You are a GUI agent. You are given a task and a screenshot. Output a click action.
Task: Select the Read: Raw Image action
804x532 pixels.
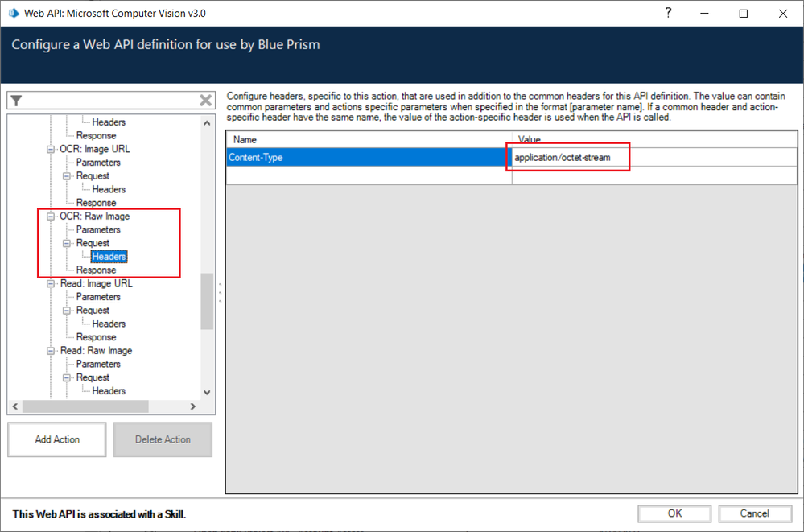pyautogui.click(x=96, y=351)
